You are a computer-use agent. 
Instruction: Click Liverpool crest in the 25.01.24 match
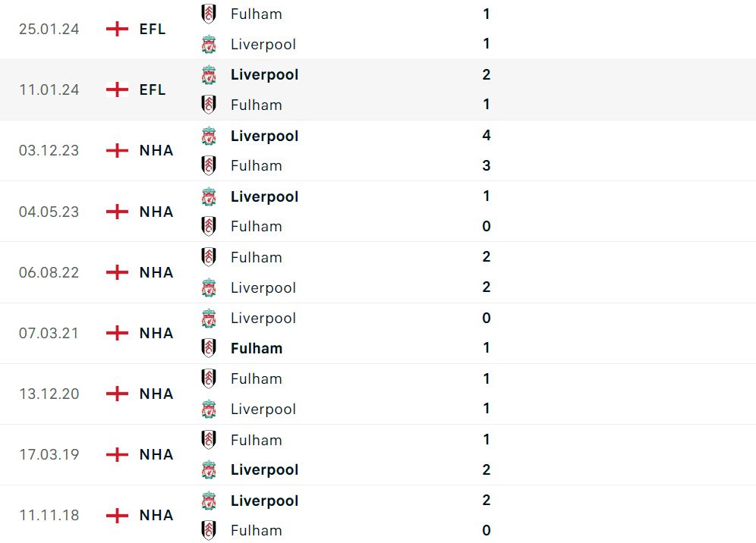point(209,44)
